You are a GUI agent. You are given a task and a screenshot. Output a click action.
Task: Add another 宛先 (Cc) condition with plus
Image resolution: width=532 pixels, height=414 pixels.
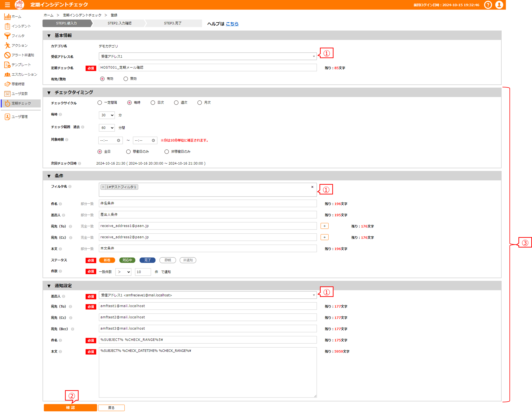(x=324, y=237)
